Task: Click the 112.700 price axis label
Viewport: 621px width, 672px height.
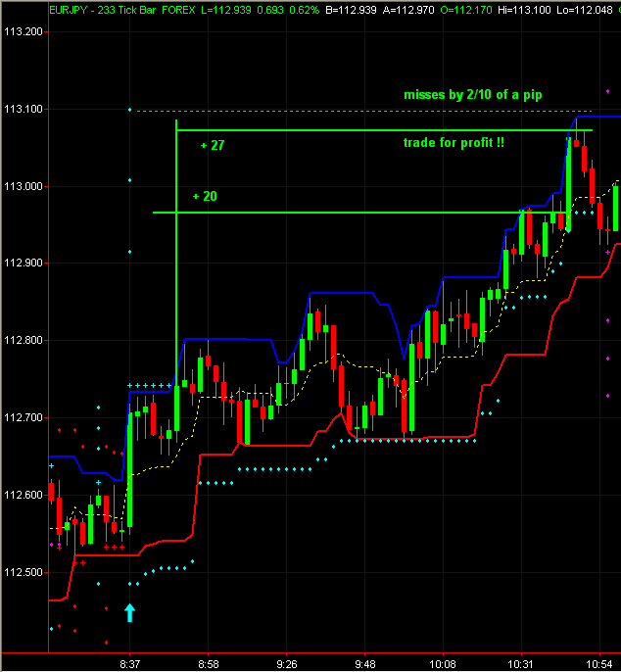Action: coord(24,417)
